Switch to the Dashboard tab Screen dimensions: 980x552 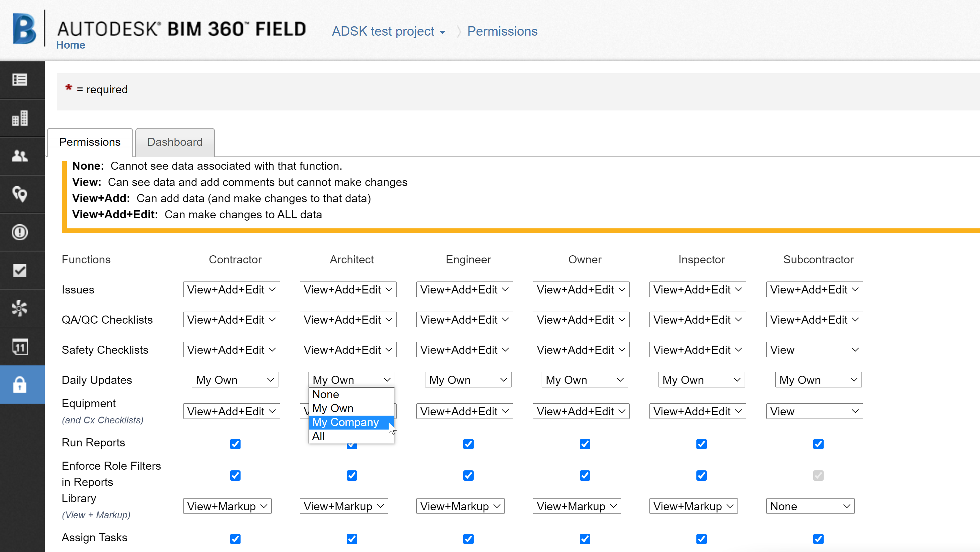[x=175, y=142]
